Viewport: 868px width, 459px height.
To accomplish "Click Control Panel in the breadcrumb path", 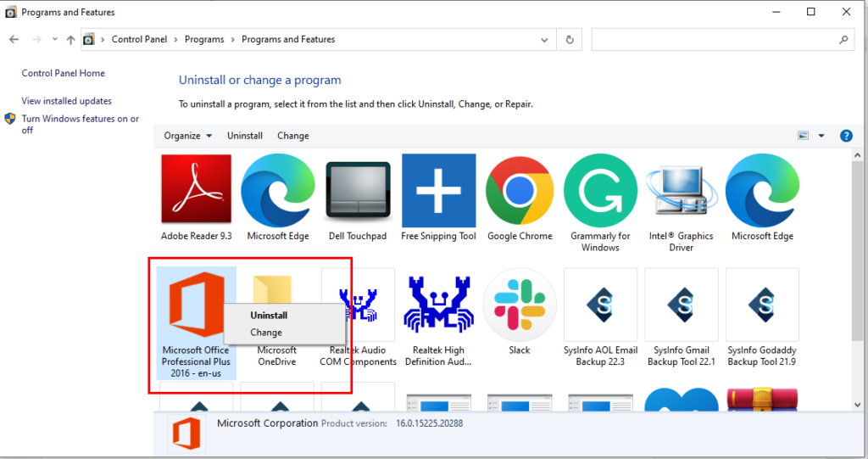I will (139, 39).
